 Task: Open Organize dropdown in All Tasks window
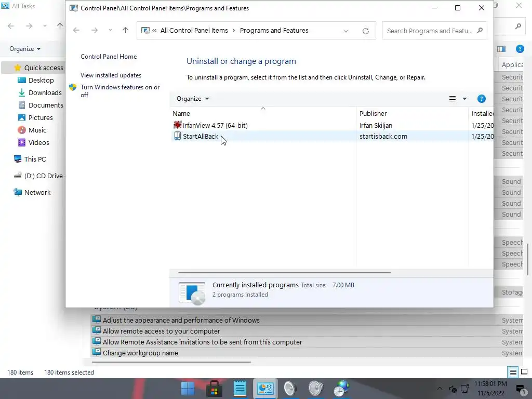coord(25,49)
